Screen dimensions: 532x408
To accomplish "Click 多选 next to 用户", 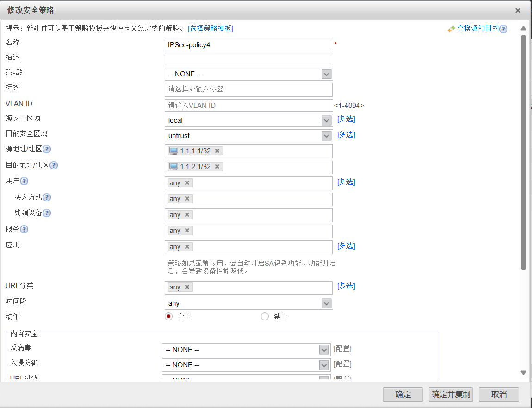I will (x=346, y=182).
